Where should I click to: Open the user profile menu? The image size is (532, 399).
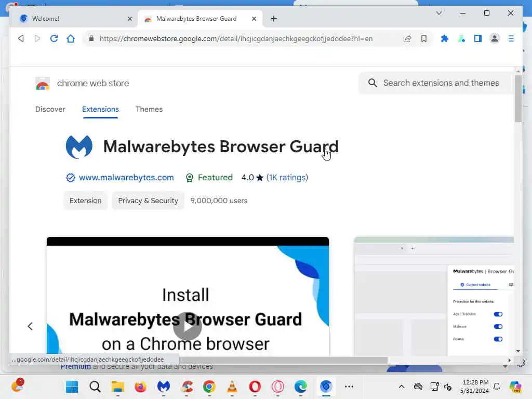tap(495, 38)
